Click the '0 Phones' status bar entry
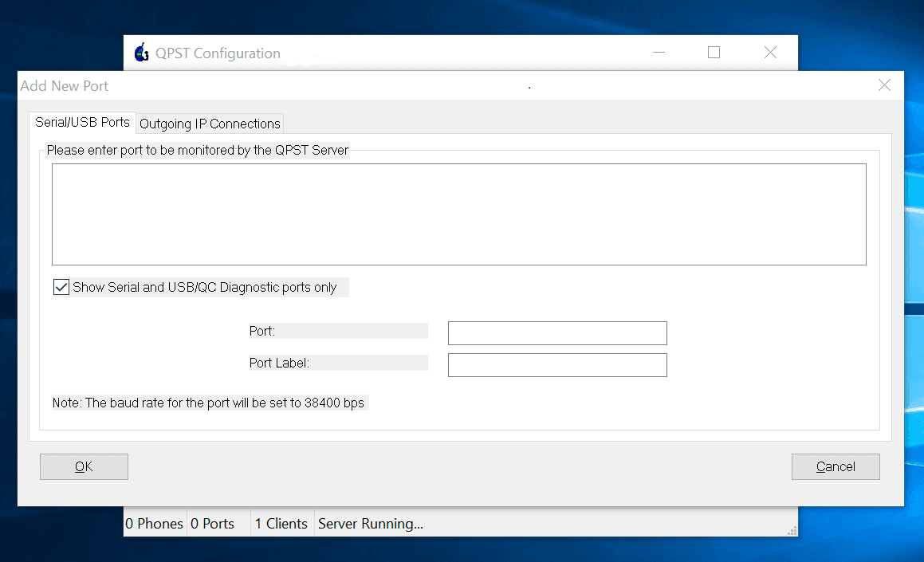 click(x=155, y=524)
